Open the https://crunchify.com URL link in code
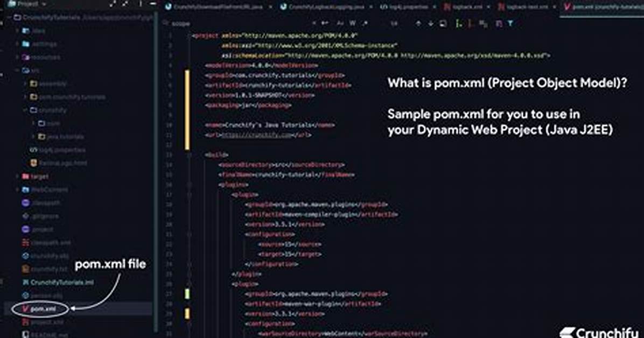The width and height of the screenshot is (644, 338). pos(257,135)
